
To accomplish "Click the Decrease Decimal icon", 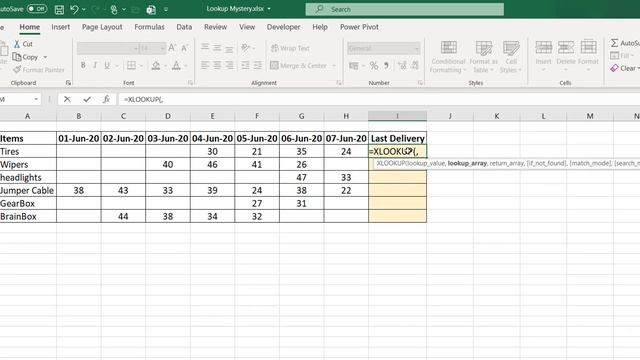I will 415,65.
